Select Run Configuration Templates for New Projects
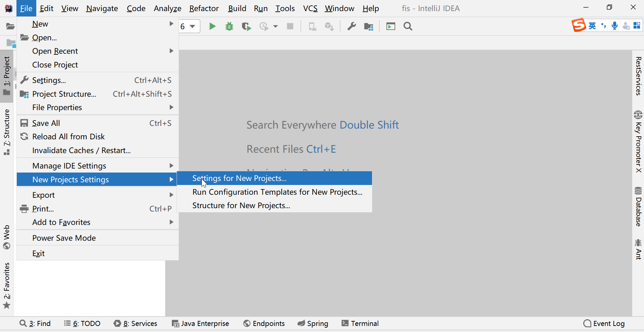 pyautogui.click(x=274, y=192)
